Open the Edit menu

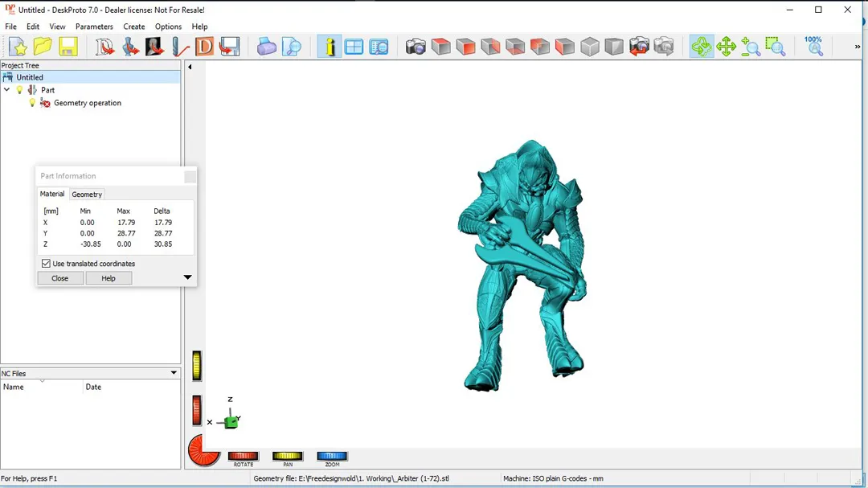point(33,27)
